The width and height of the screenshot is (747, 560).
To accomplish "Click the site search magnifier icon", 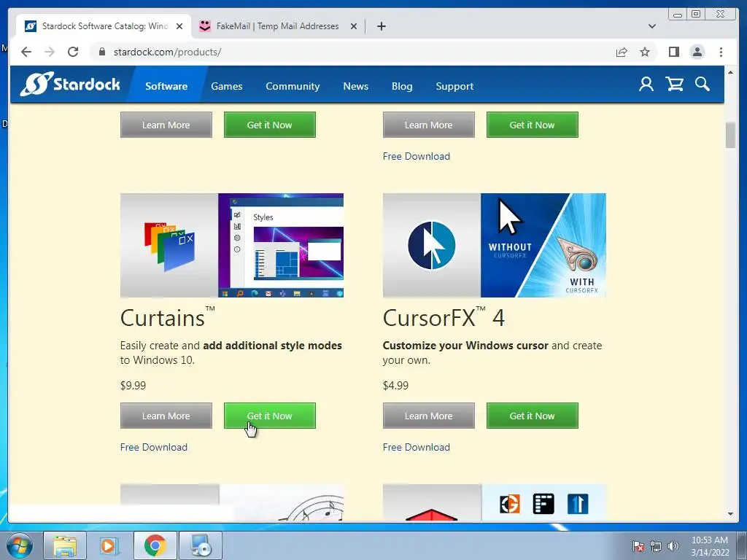I will (x=703, y=85).
